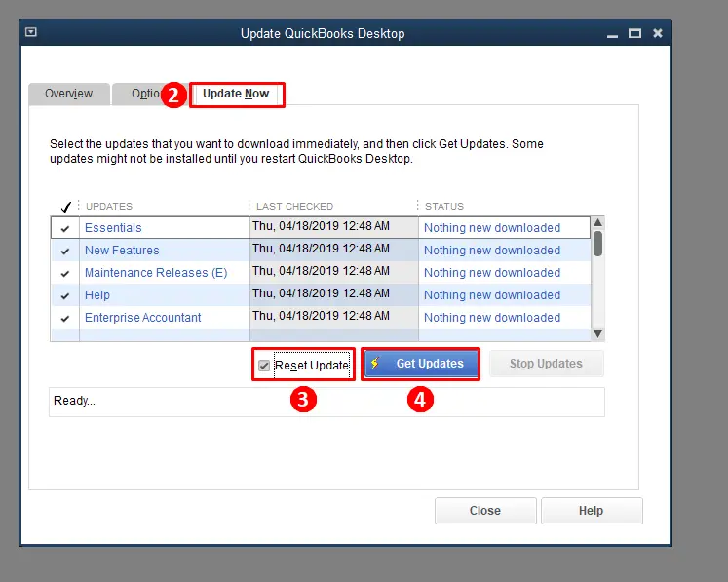This screenshot has height=582, width=728.
Task: Click Help row last checked date
Action: pyautogui.click(x=321, y=293)
